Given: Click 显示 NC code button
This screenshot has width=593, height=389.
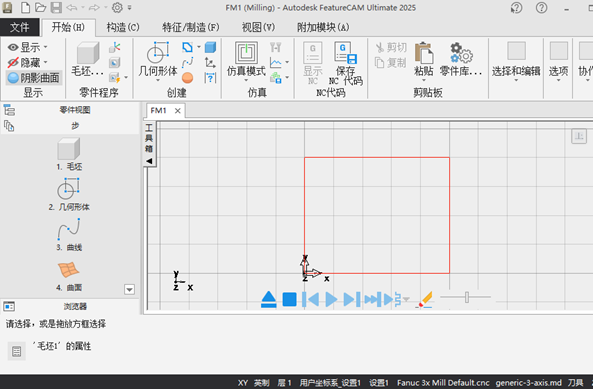Looking at the screenshot, I should coord(313,63).
